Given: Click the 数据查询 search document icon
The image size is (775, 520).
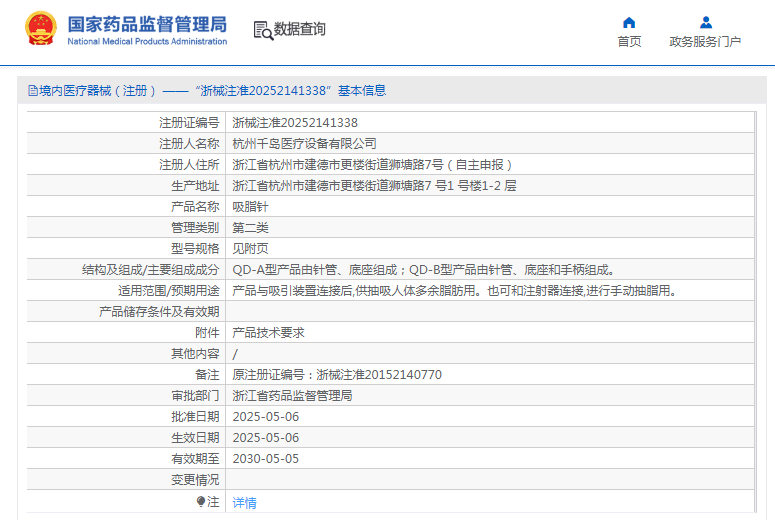Looking at the screenshot, I should (x=263, y=30).
